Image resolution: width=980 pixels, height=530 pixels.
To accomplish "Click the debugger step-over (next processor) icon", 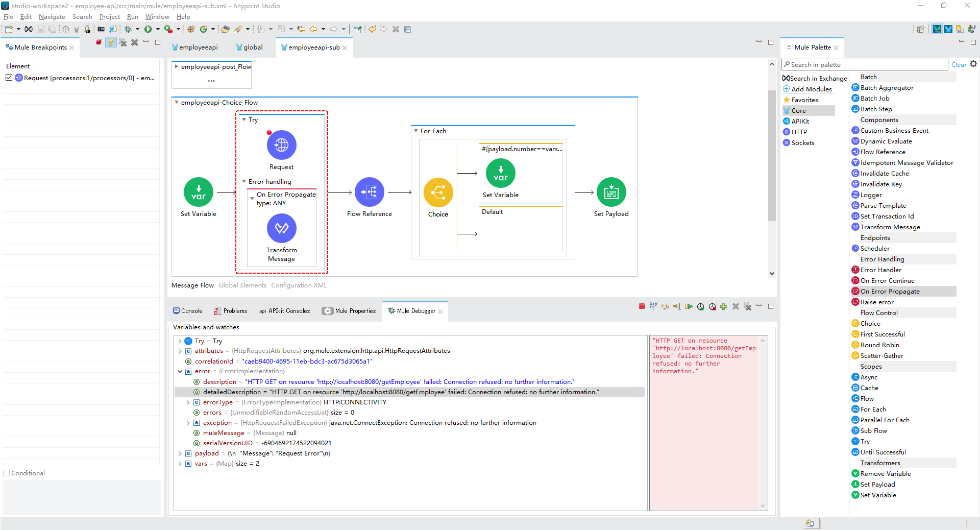I will [665, 306].
